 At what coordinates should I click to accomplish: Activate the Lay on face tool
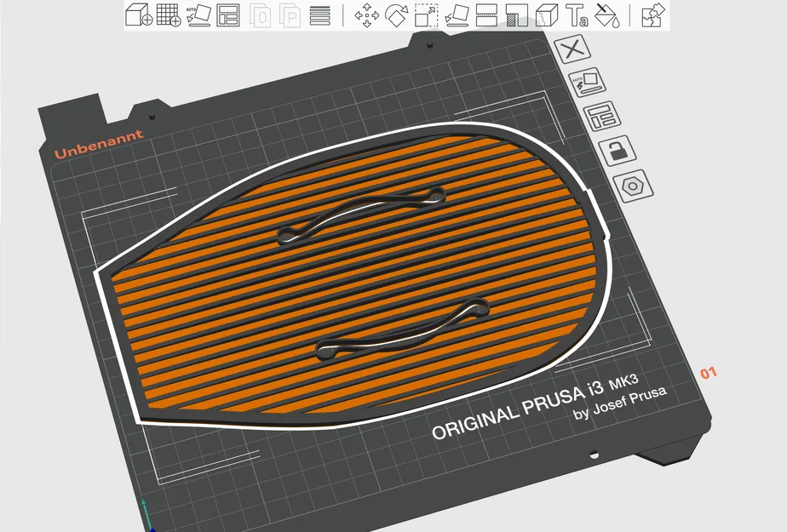(457, 15)
